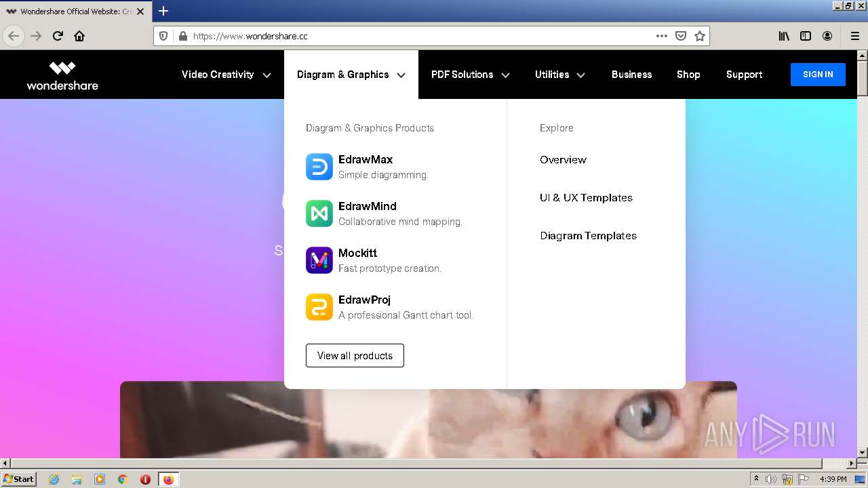Open the EdrawProj product icon
This screenshot has width=868, height=488.
pos(319,307)
